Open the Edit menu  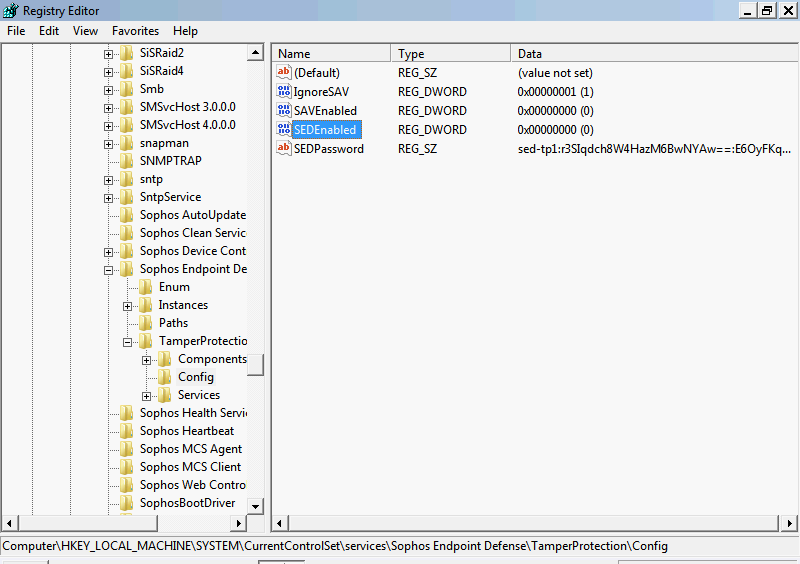[x=49, y=31]
